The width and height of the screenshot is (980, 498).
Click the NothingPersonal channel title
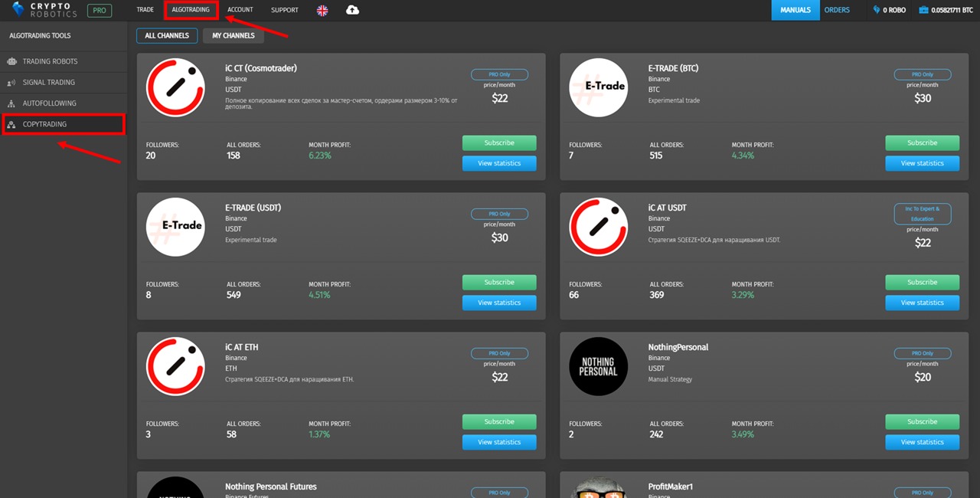point(678,347)
